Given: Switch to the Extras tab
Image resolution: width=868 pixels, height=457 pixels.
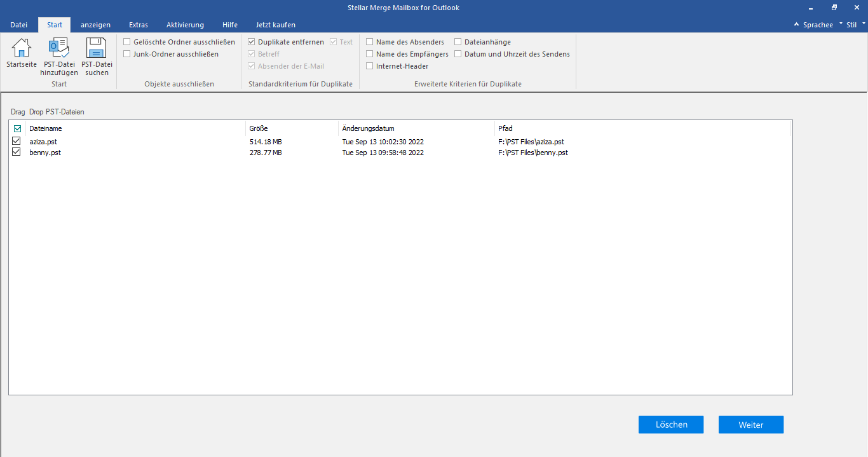Looking at the screenshot, I should pyautogui.click(x=138, y=25).
